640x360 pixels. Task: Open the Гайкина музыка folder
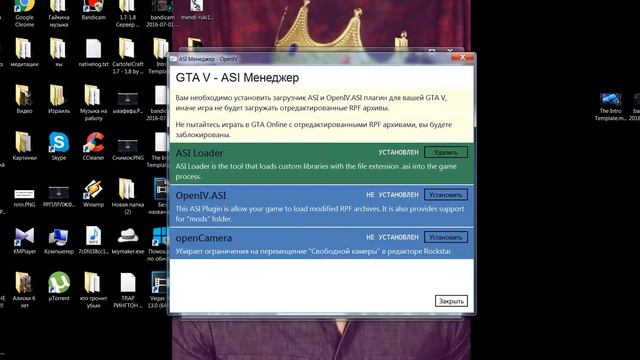click(59, 13)
